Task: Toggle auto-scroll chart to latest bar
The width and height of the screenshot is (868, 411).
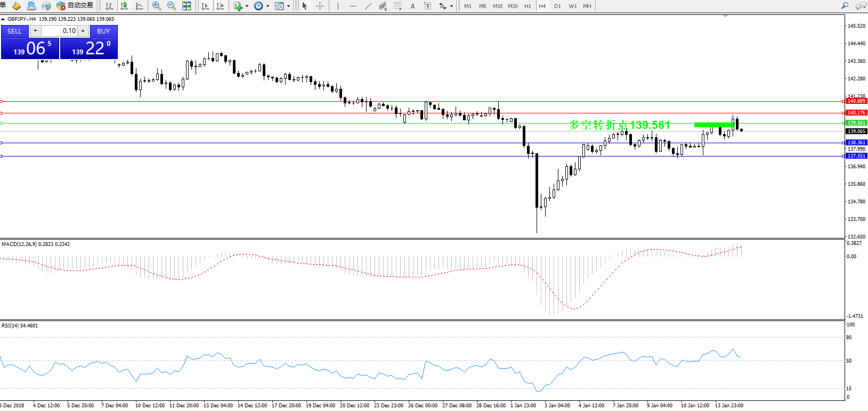Action: tap(205, 6)
